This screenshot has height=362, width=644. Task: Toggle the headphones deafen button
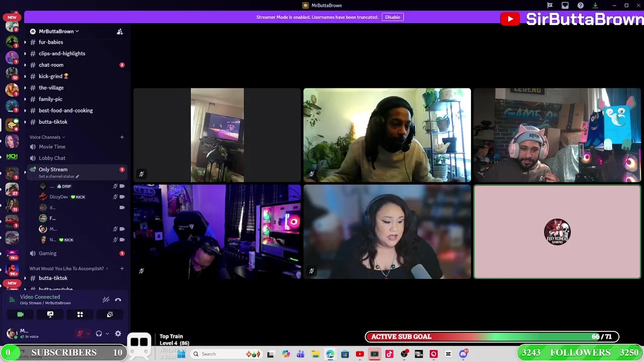click(x=99, y=333)
